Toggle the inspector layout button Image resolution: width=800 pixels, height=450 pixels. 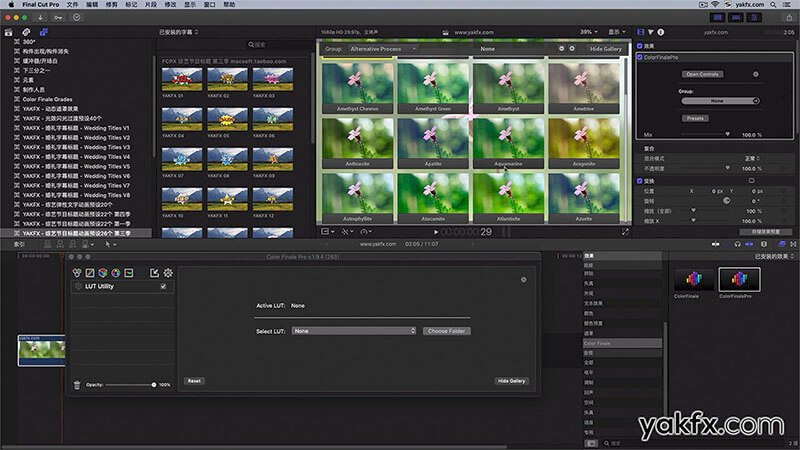pyautogui.click(x=754, y=17)
